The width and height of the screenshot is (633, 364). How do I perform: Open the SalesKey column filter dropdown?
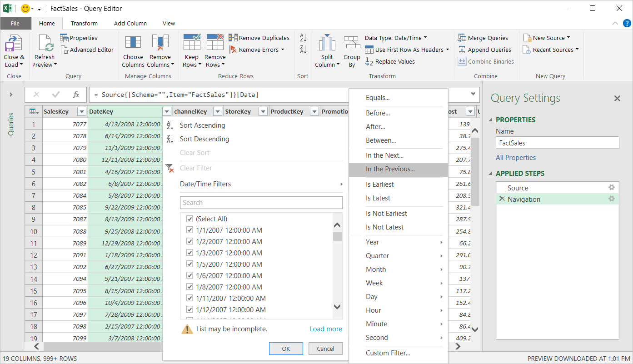(x=82, y=112)
